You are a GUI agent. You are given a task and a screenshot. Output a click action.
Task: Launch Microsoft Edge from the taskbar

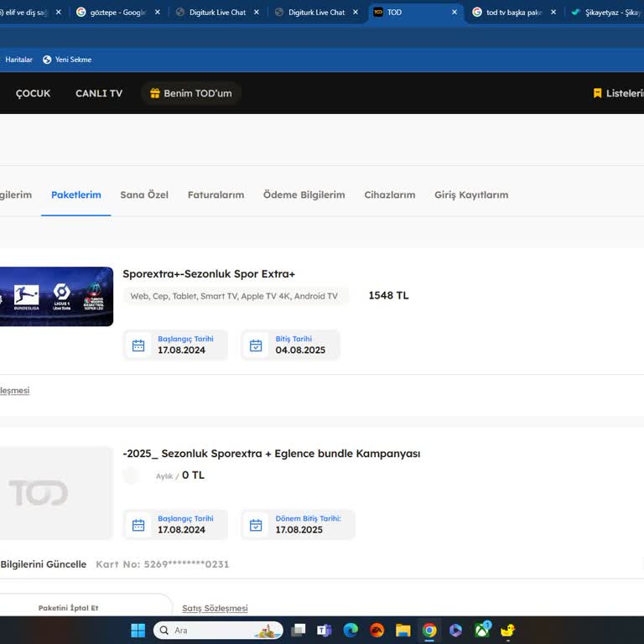(x=351, y=630)
